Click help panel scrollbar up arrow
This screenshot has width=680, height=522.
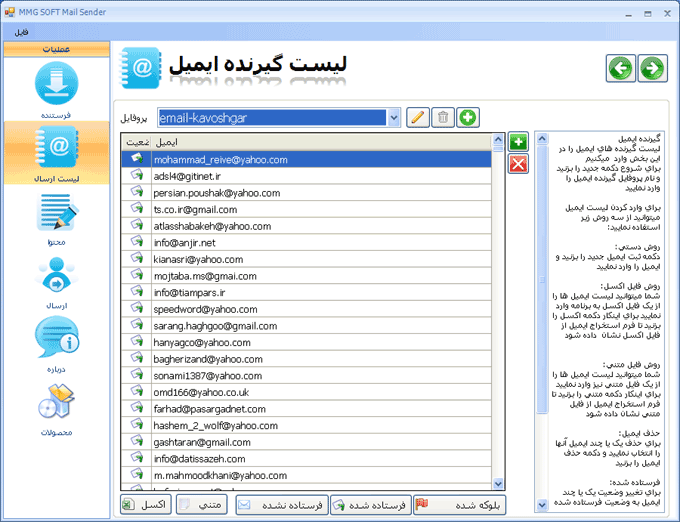542,139
